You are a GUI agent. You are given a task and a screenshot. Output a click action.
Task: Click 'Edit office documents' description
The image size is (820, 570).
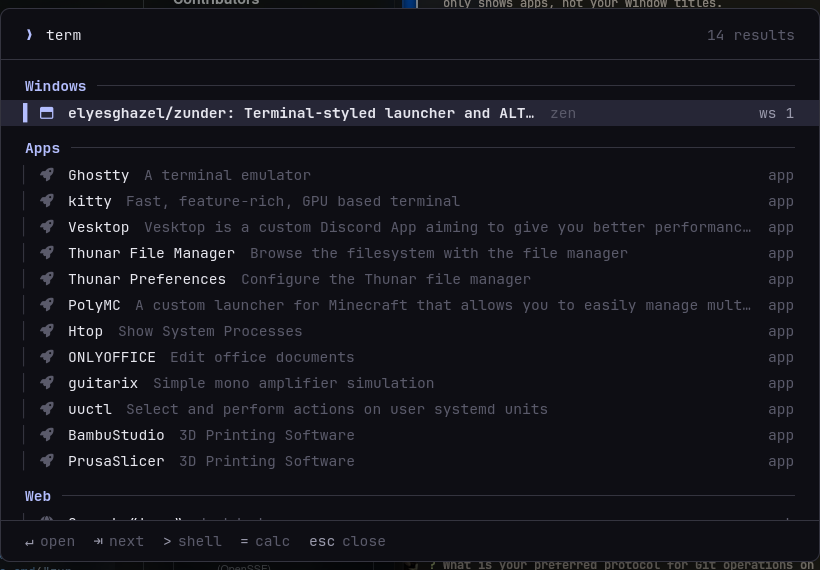(263, 357)
